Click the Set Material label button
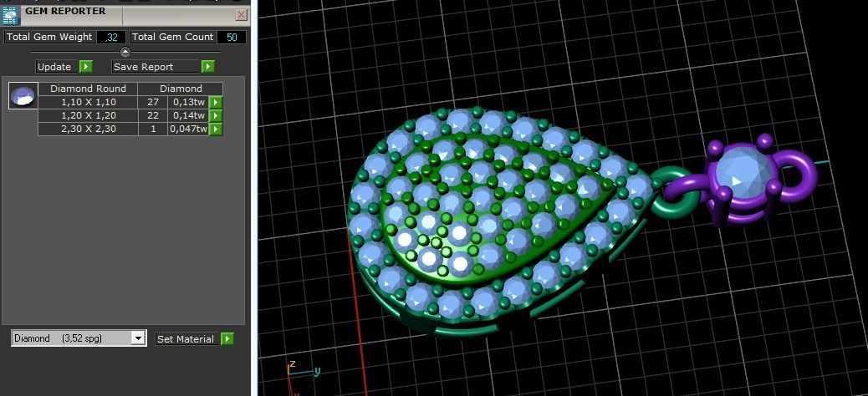The height and width of the screenshot is (396, 868). click(x=186, y=339)
